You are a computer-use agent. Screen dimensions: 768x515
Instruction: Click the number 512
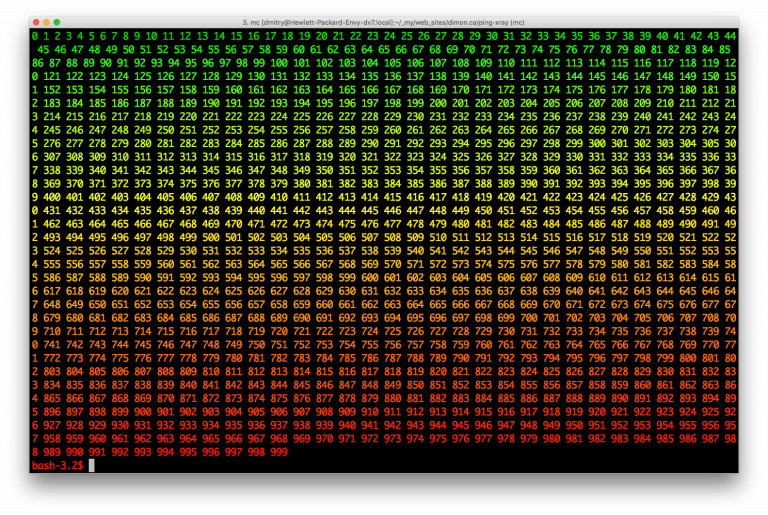(x=483, y=238)
